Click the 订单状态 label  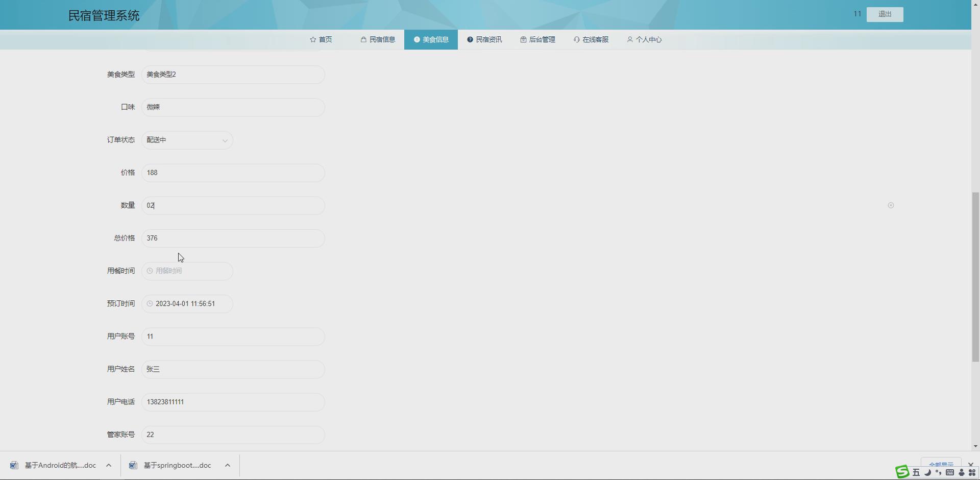(121, 140)
